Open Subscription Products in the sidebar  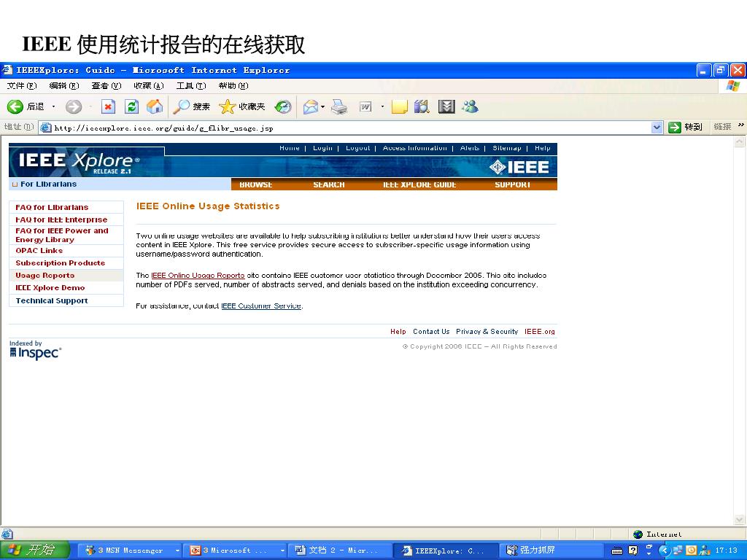coord(60,262)
